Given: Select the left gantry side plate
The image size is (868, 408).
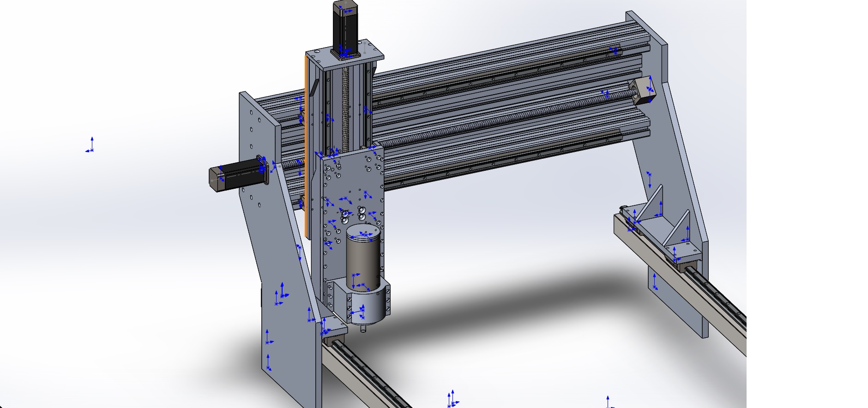Looking at the screenshot, I should [281, 249].
